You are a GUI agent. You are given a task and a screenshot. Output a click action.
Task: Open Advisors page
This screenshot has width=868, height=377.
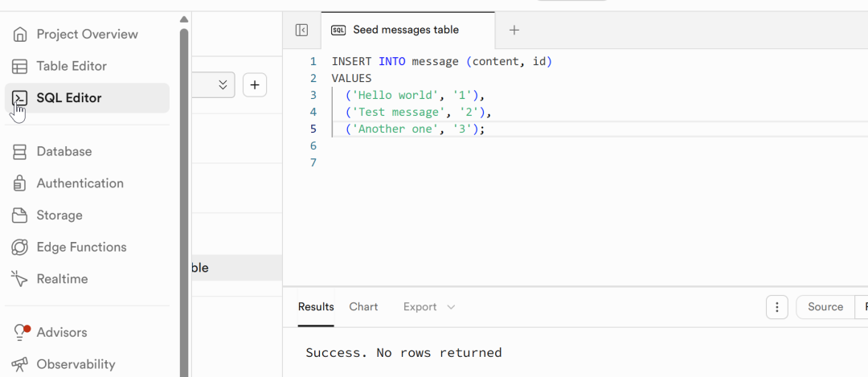[x=62, y=333]
